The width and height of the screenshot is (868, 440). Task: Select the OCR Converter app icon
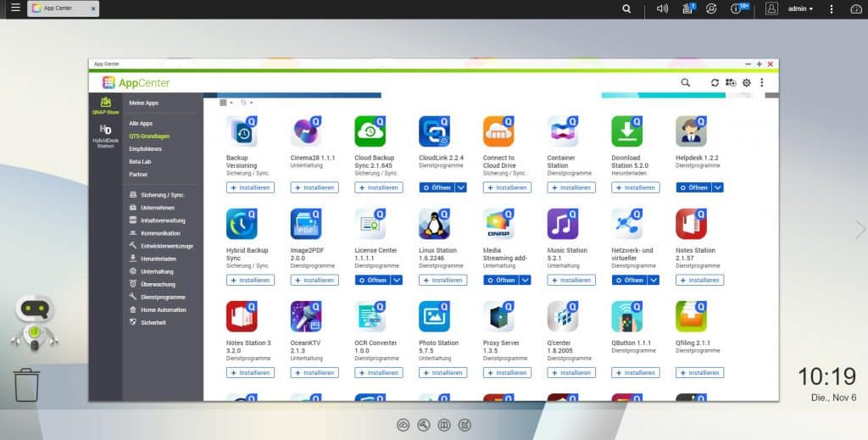370,316
